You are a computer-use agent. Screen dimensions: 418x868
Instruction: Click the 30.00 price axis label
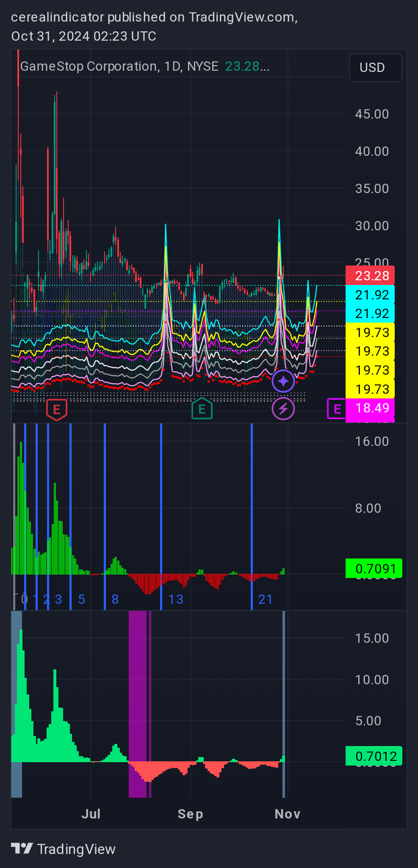coord(372,226)
